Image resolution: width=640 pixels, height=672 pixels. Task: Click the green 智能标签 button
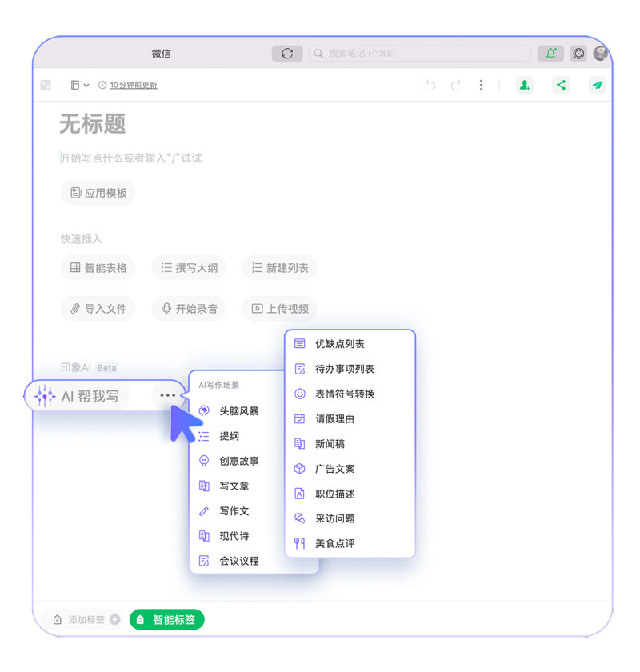(x=166, y=619)
